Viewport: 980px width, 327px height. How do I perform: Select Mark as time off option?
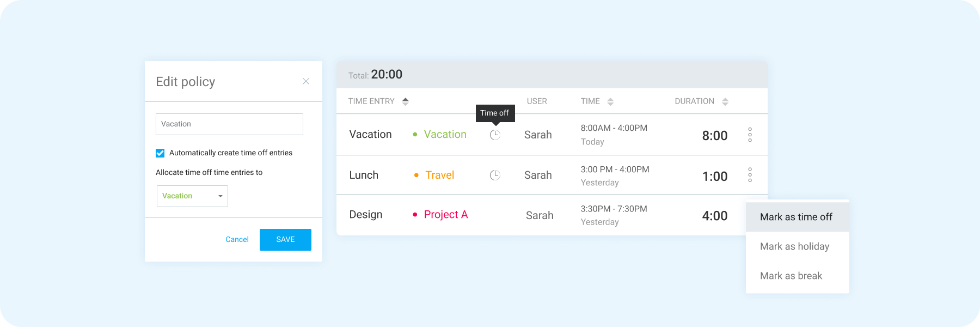796,217
